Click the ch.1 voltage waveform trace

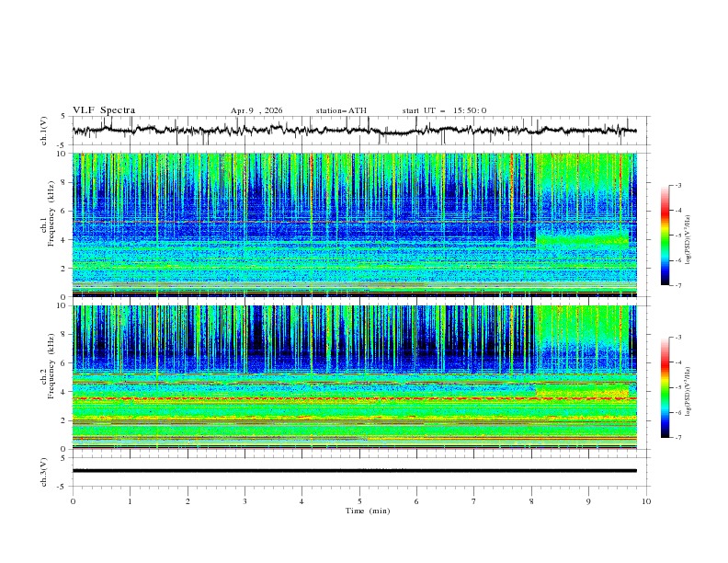(354, 131)
